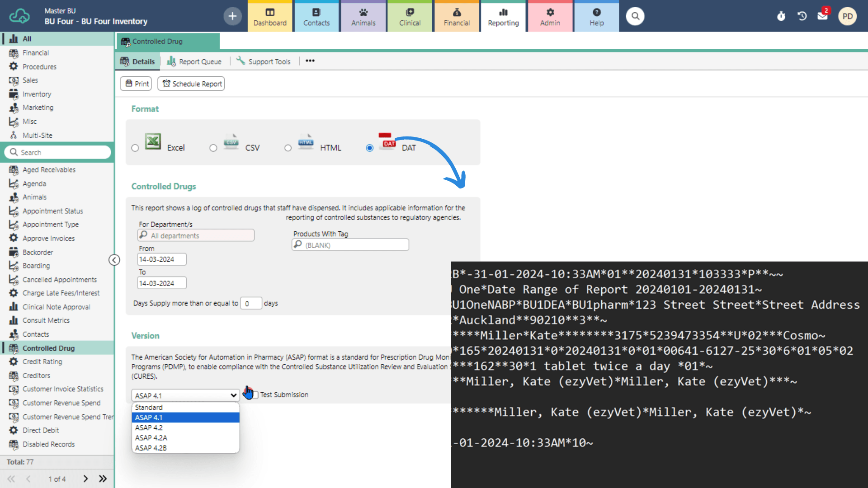The height and width of the screenshot is (488, 868).
Task: Choose ASAP 4.2A from version list
Action: coord(151,438)
